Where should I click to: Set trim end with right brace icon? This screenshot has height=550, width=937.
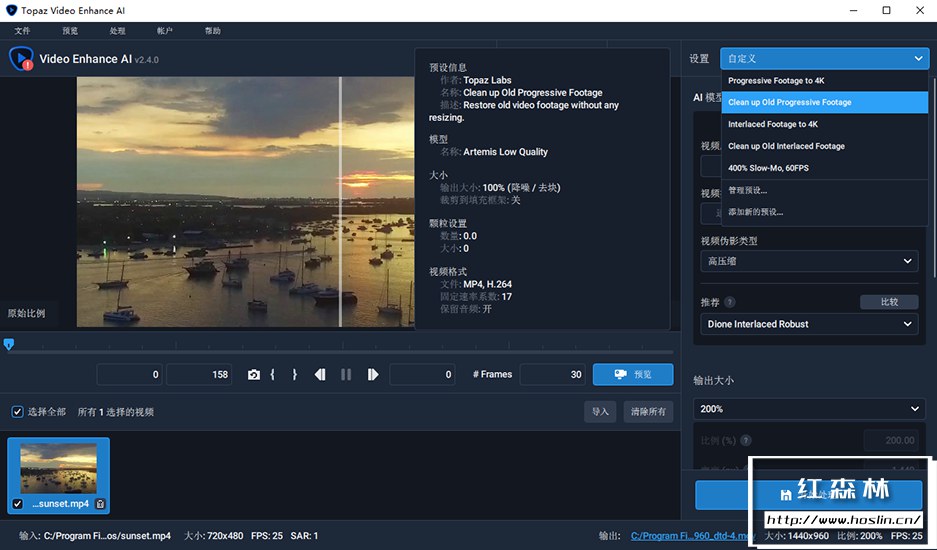coord(294,375)
